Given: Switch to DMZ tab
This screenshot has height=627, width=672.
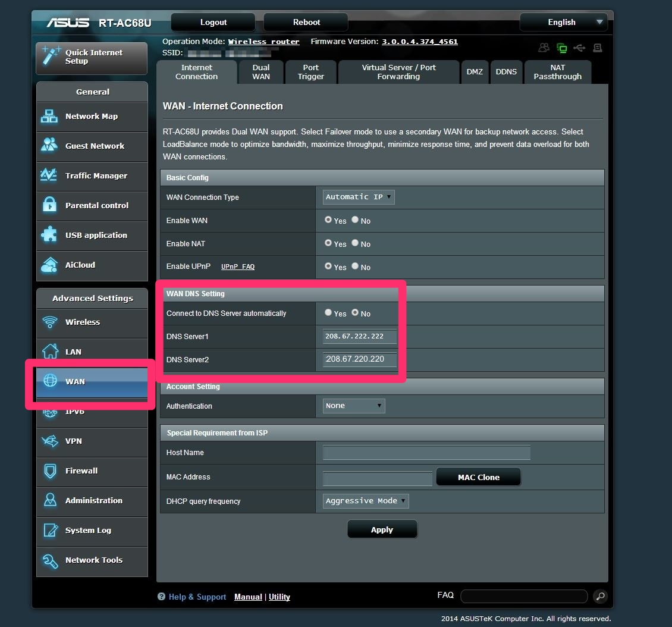Looking at the screenshot, I should click(475, 72).
